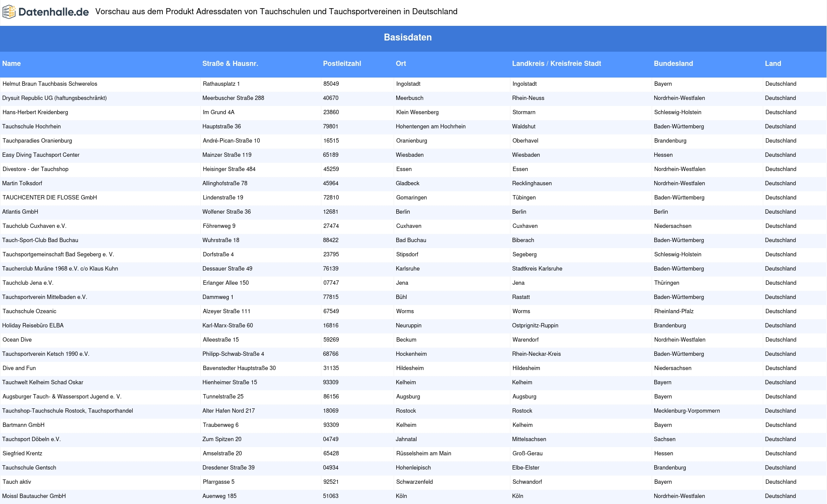Select Tauchsportverein Mittelbaden e.V. entry

click(x=45, y=297)
